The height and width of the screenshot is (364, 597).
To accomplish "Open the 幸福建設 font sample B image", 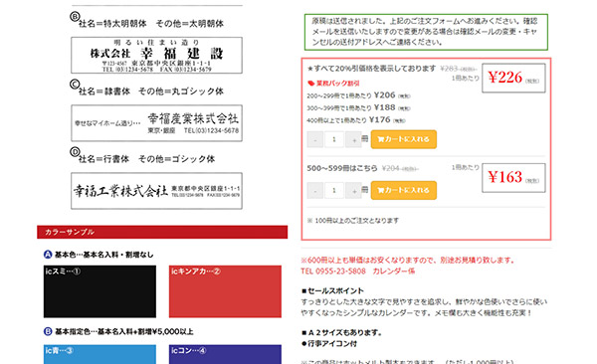I will (x=156, y=56).
